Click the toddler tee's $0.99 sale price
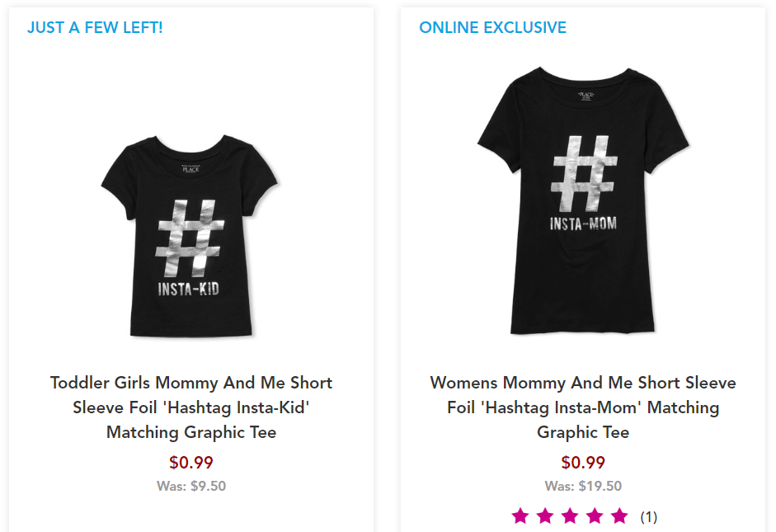The image size is (776, 532). pos(191,463)
